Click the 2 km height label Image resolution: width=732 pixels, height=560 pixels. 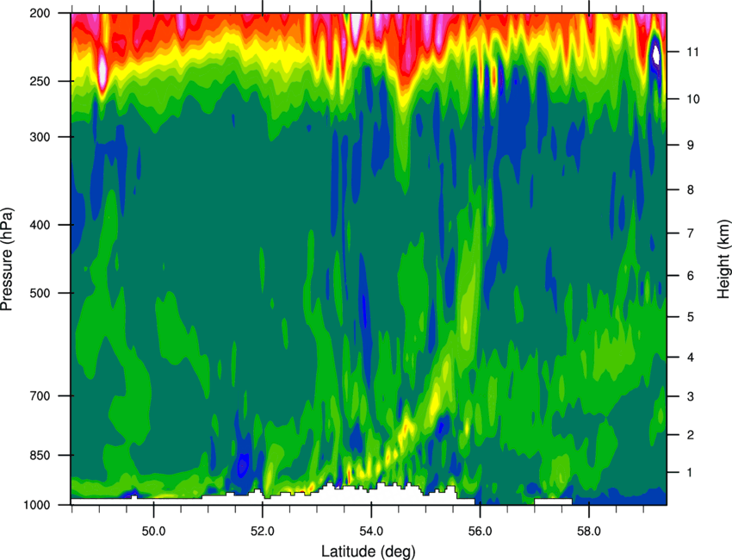point(691,435)
